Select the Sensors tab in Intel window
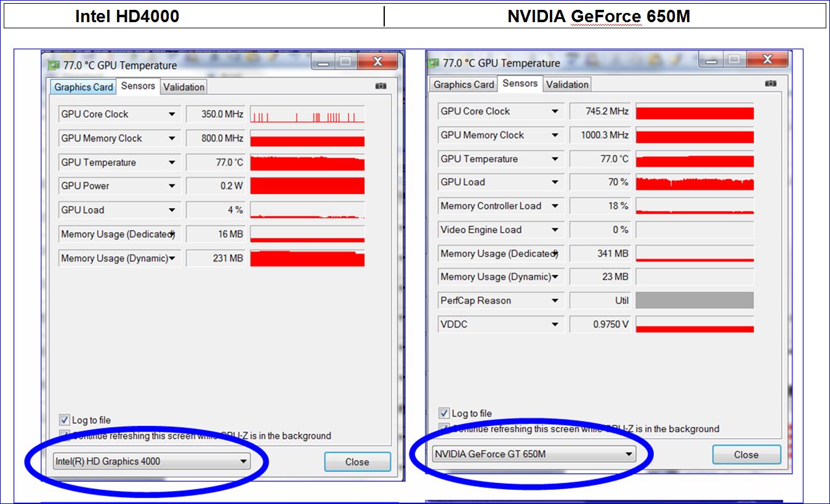 [138, 86]
